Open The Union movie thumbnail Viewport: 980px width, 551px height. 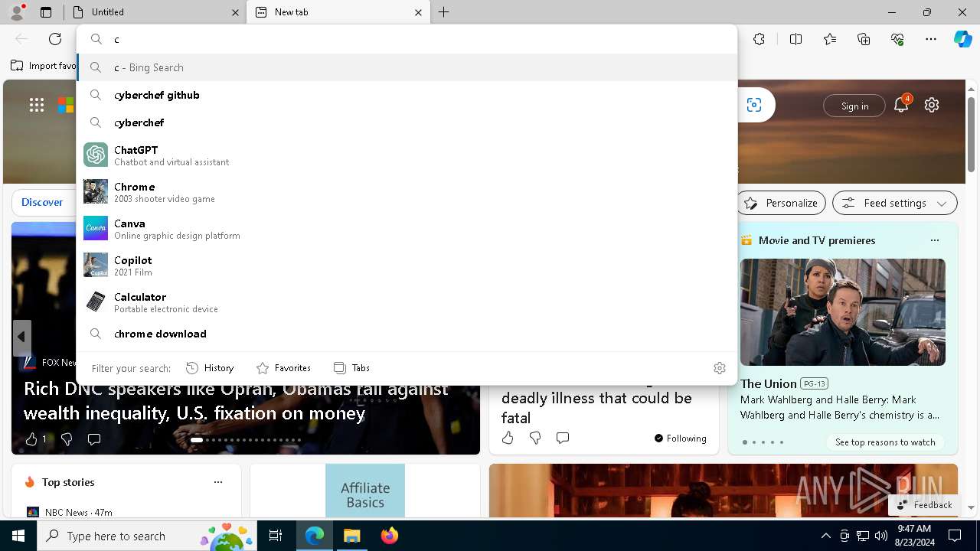coord(843,312)
